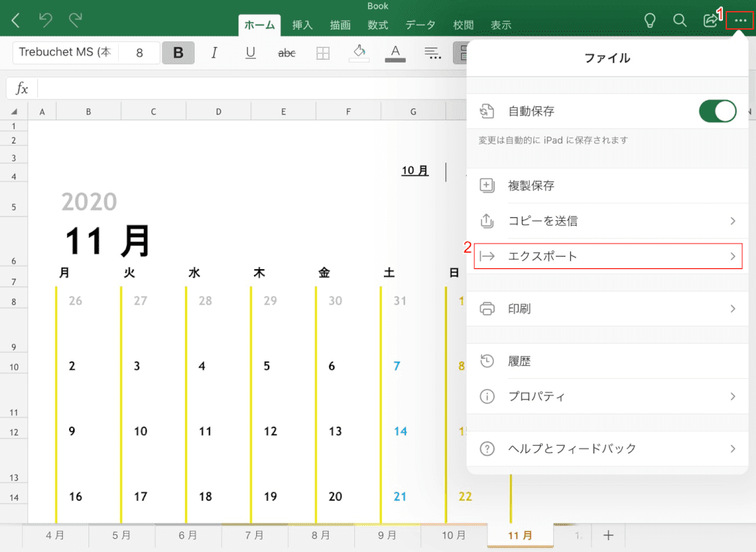This screenshot has width=756, height=552.
Task: Choose the font color A
Action: (396, 52)
